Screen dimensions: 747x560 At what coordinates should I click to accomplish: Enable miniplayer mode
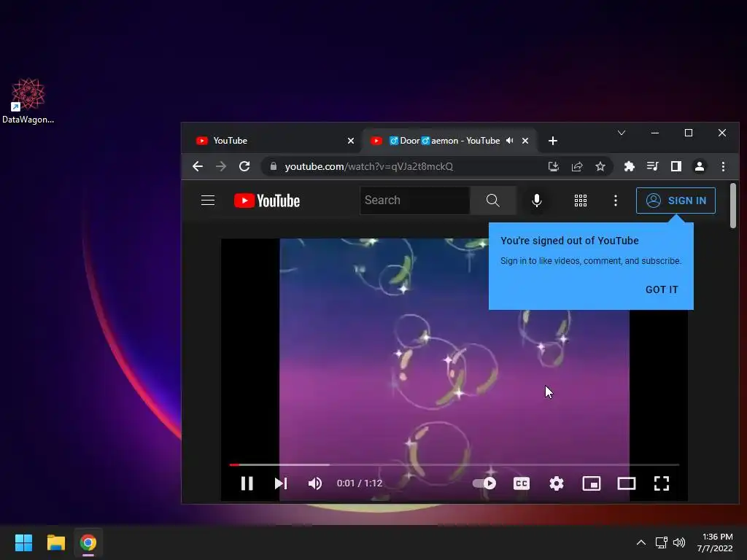[591, 483]
